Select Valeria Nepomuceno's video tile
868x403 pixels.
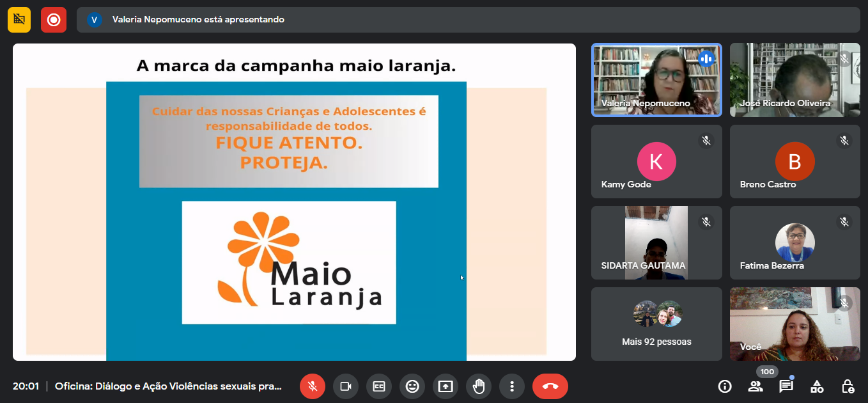click(x=656, y=80)
